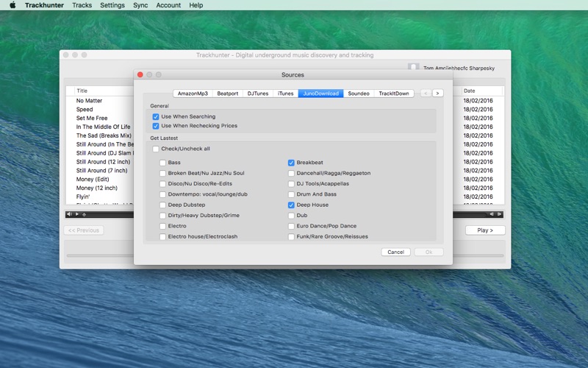Disable Use When Searching
The width and height of the screenshot is (588, 368).
[156, 117]
